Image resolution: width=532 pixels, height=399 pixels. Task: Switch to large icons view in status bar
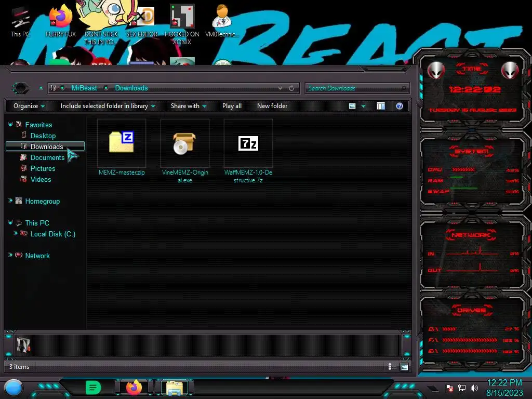point(404,367)
